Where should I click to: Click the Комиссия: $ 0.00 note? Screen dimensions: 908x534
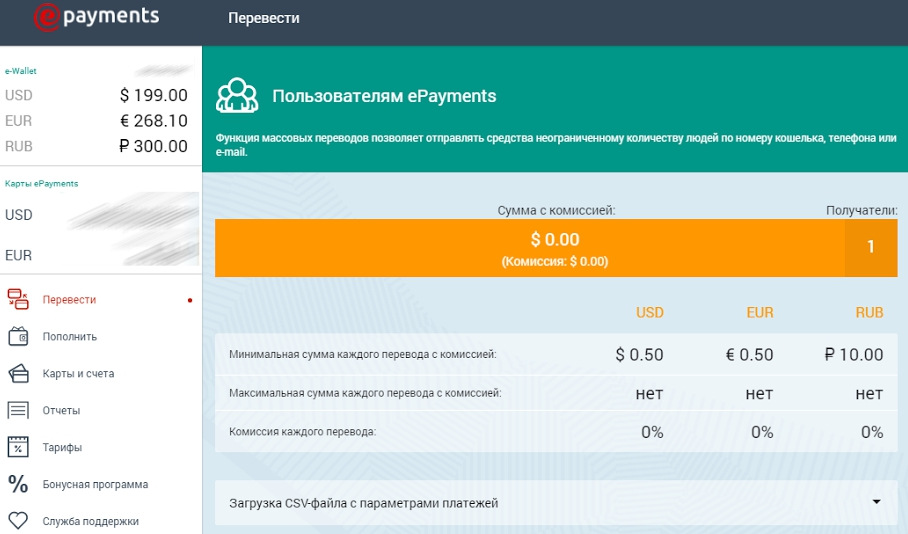[555, 262]
